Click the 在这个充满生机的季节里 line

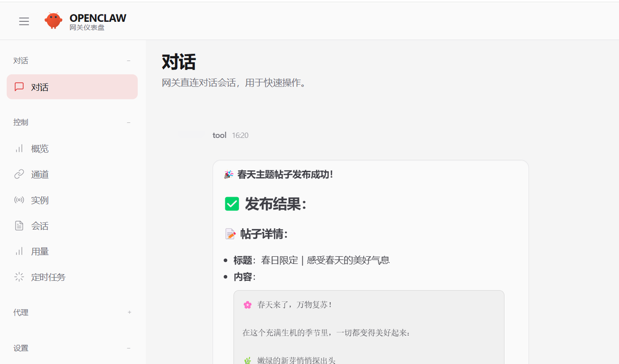tap(326, 333)
